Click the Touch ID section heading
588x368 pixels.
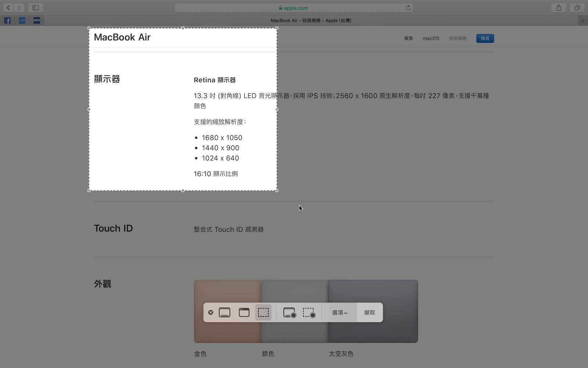[113, 229]
